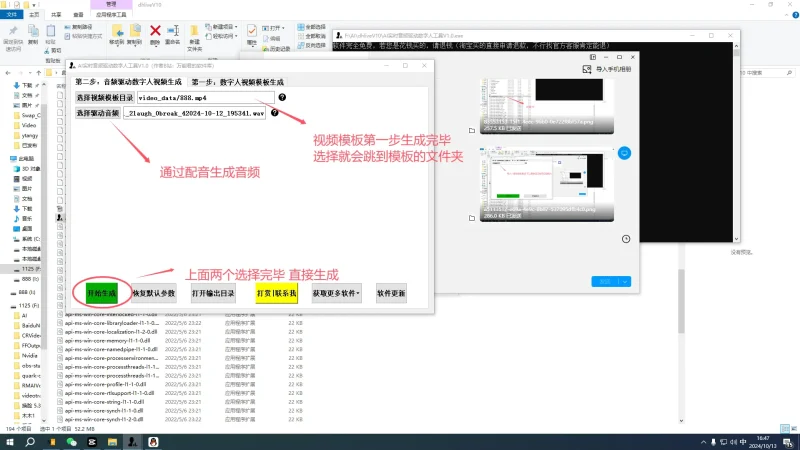800x450 pixels.
Task: Click 导入手机相册 import icon
Action: click(x=609, y=70)
